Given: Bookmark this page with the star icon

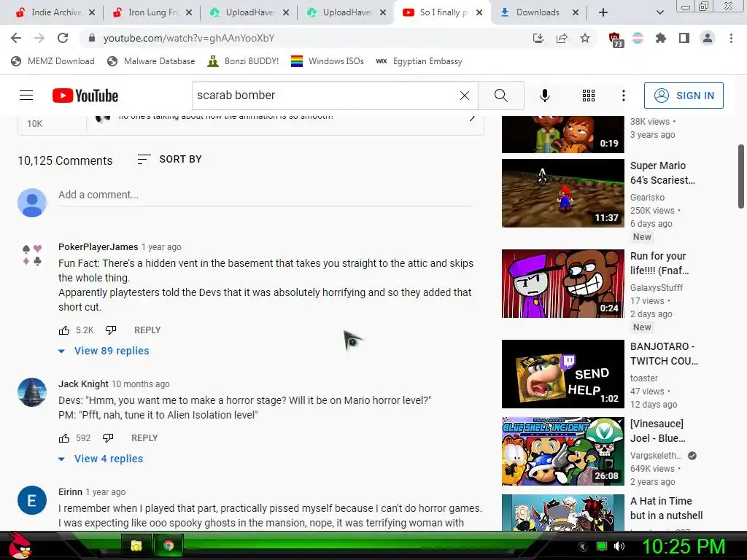Looking at the screenshot, I should [x=585, y=38].
